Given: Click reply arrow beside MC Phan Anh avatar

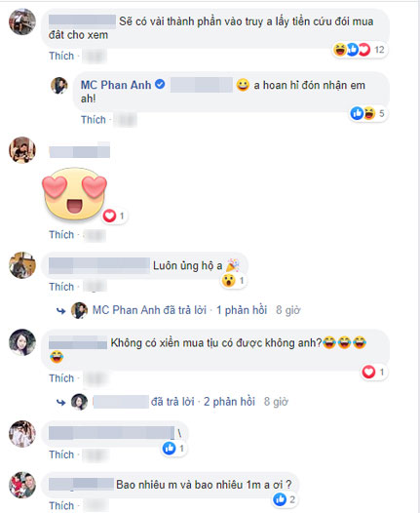Looking at the screenshot, I should tap(61, 310).
